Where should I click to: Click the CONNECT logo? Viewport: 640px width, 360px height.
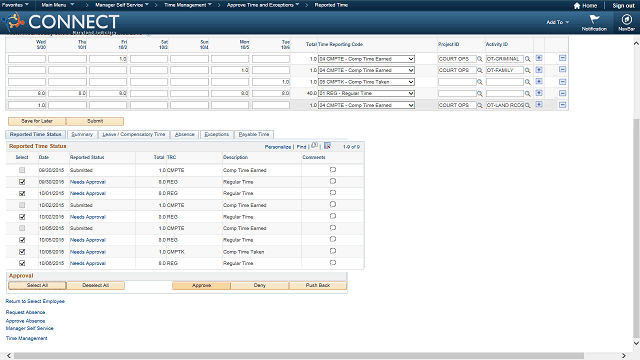coord(60,22)
